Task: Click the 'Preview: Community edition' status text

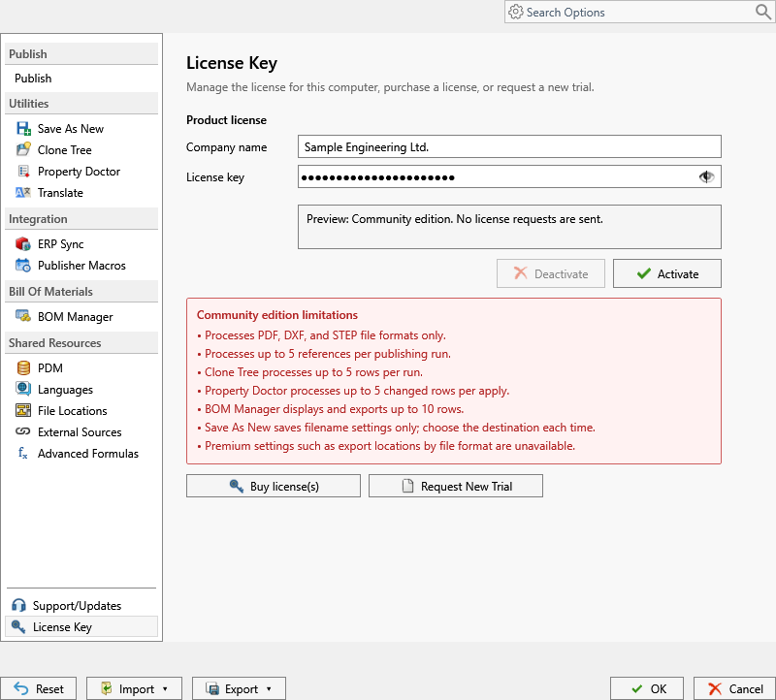Action: coord(454,219)
